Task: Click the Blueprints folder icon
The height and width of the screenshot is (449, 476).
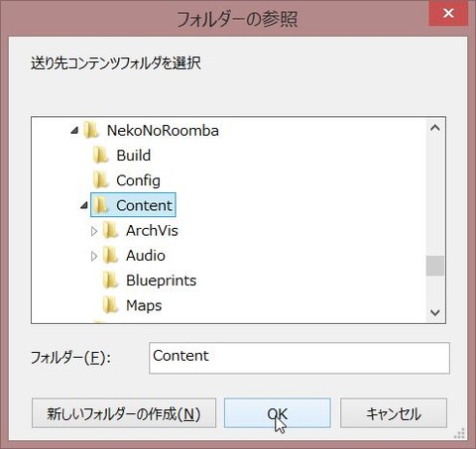Action: coord(110,281)
